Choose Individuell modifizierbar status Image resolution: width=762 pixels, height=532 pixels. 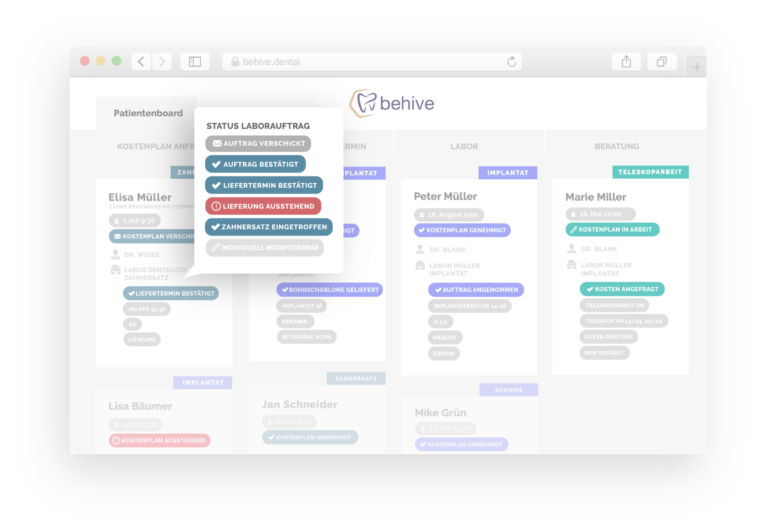pos(264,248)
